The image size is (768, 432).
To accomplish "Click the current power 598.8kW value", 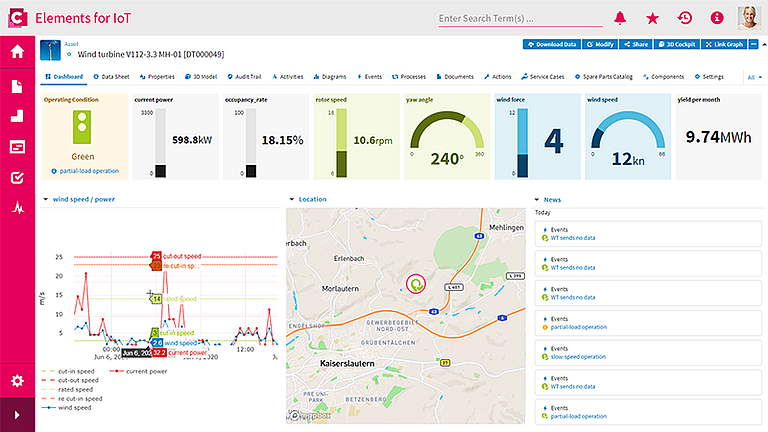I will 192,140.
